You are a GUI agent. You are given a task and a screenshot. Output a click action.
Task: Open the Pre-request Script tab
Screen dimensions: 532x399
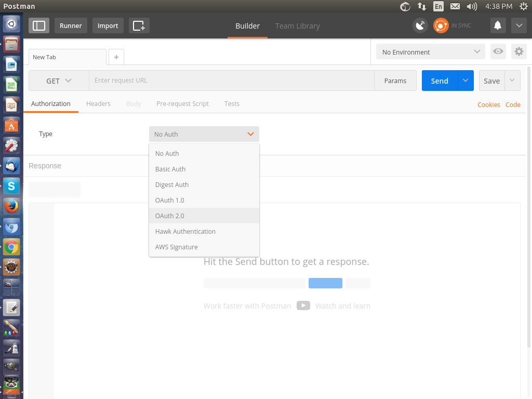[x=182, y=104]
